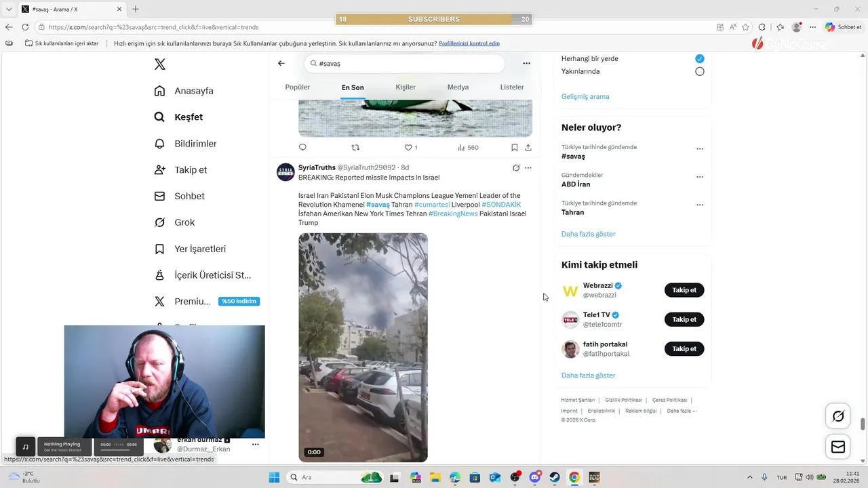Open options for the ABD İran trend

point(700,177)
